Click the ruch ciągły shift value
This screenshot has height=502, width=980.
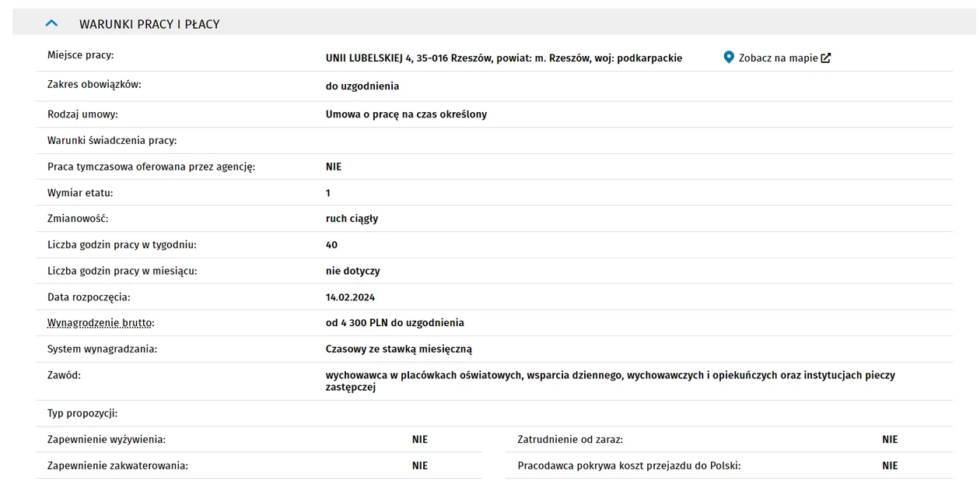352,219
